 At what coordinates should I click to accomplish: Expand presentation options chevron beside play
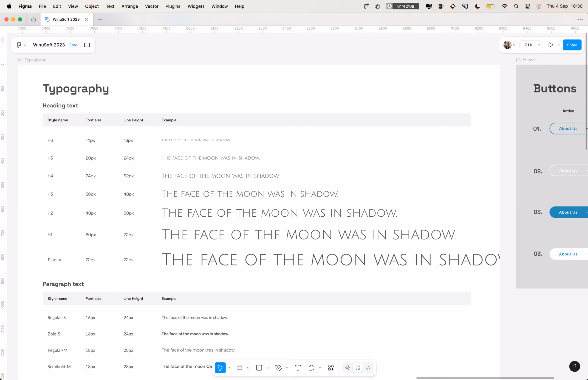pos(559,45)
